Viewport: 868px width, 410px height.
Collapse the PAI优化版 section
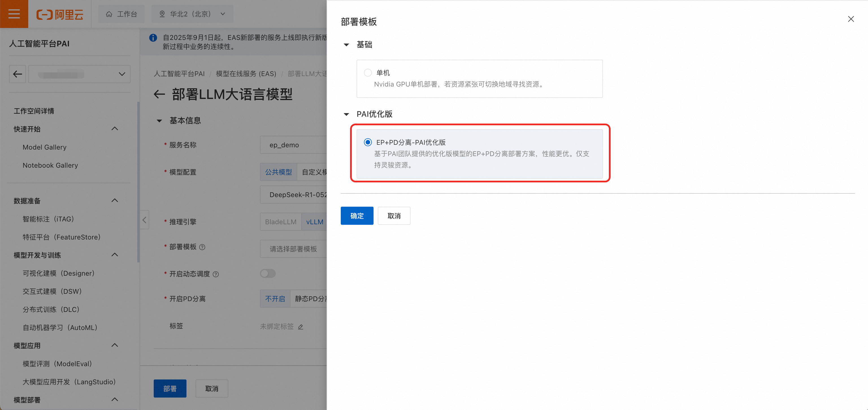(346, 114)
